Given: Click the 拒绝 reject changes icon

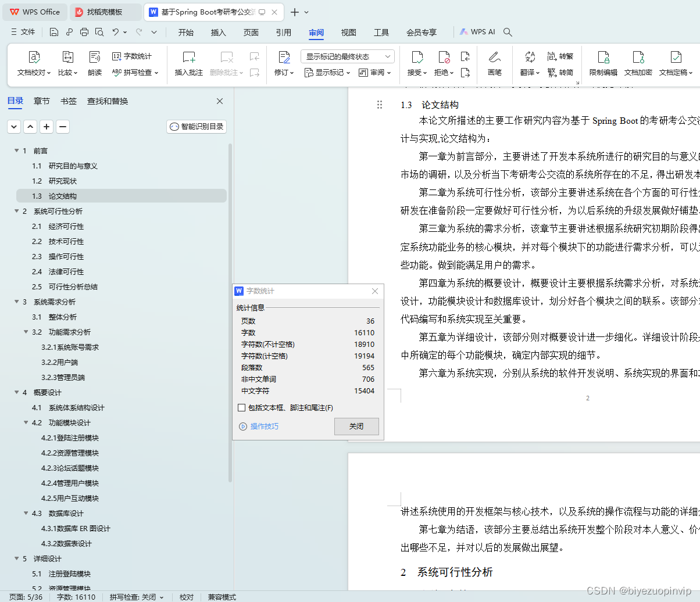Looking at the screenshot, I should click(444, 57).
